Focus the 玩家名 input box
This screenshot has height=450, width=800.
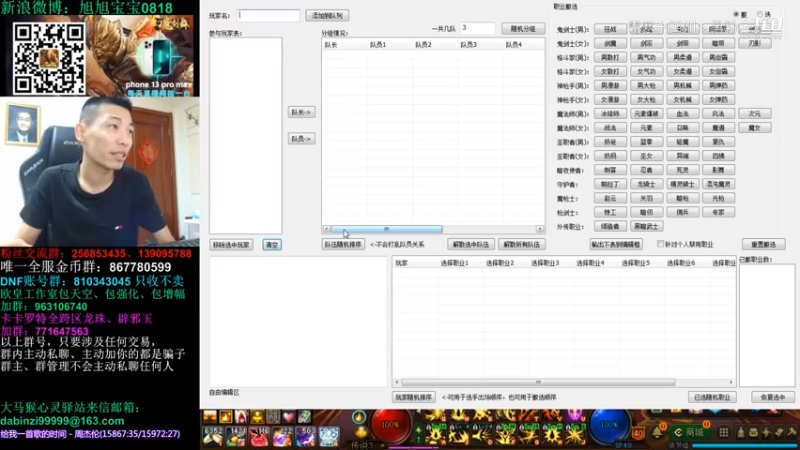[x=268, y=15]
